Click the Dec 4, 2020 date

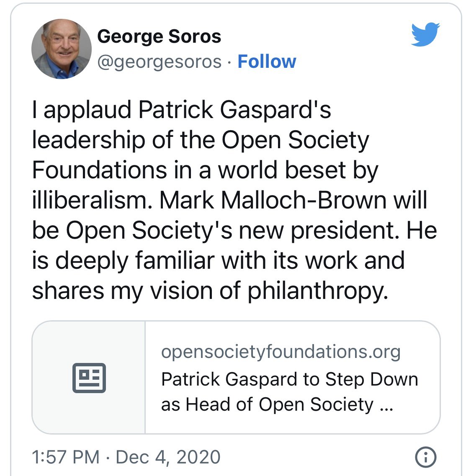point(168,457)
